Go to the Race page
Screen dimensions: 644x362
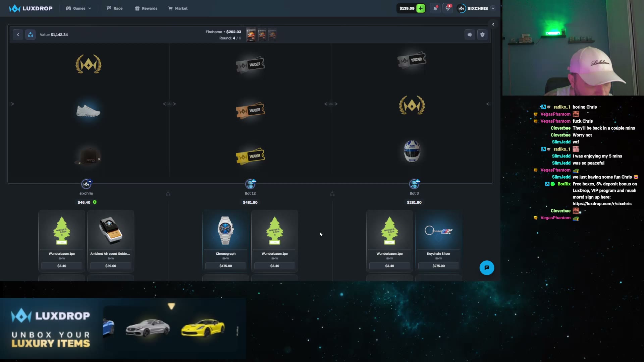[114, 8]
